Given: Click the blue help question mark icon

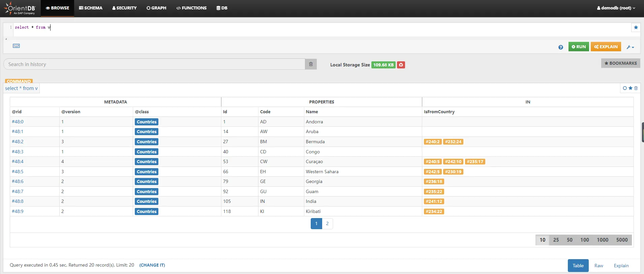Looking at the screenshot, I should [560, 47].
